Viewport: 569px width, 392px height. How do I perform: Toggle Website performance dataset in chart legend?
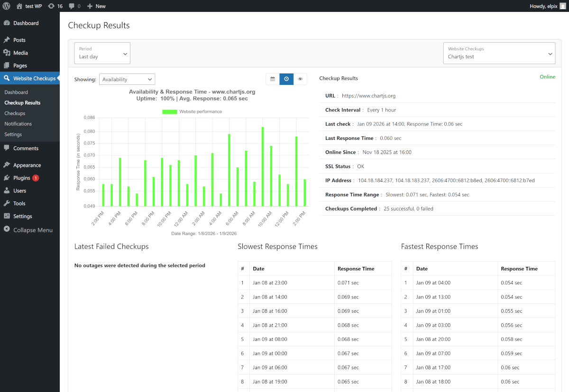point(192,112)
